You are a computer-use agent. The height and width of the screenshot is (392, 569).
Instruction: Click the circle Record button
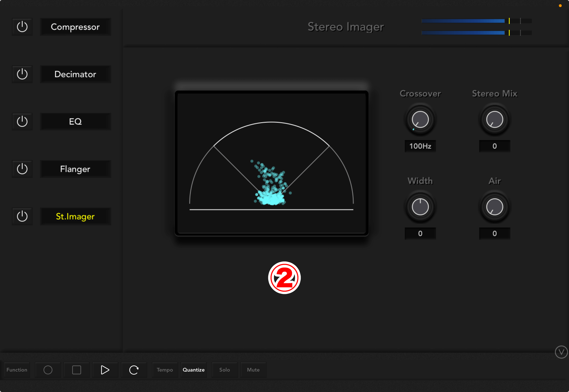(x=48, y=370)
